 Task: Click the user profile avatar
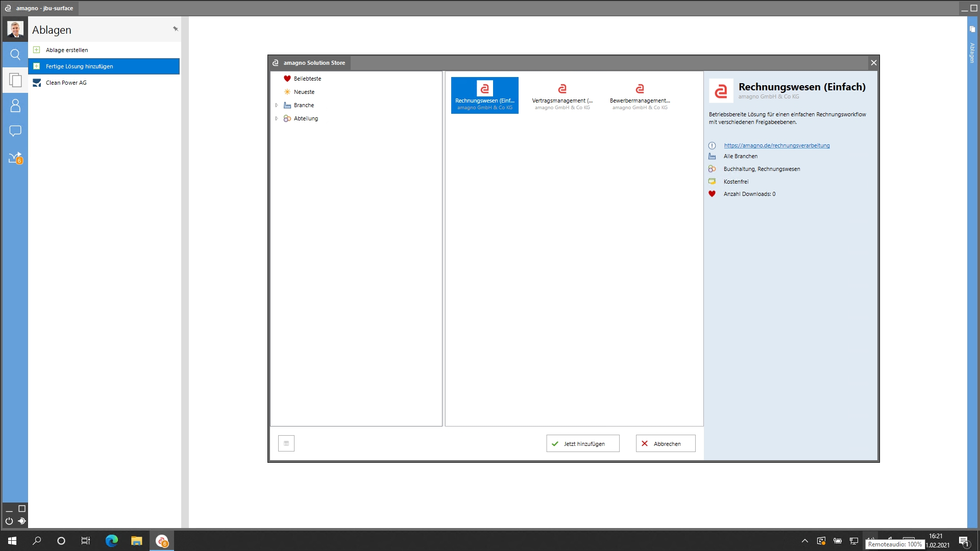pyautogui.click(x=15, y=29)
